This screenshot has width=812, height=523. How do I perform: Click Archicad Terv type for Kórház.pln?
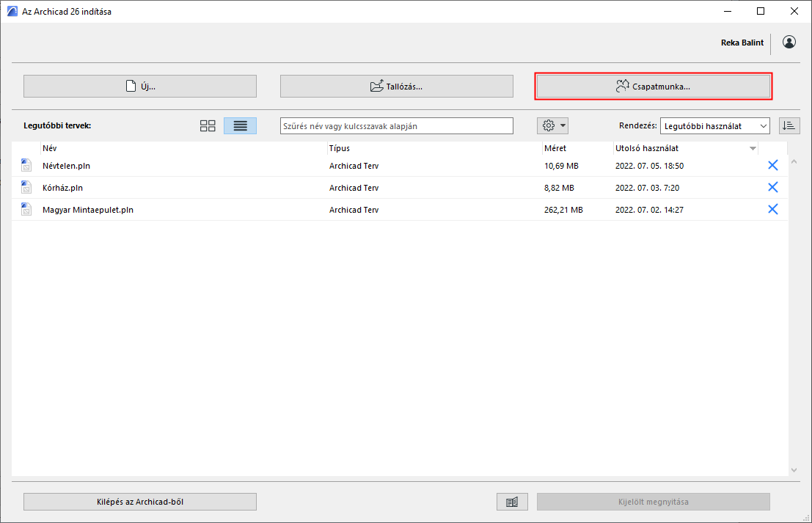(354, 188)
